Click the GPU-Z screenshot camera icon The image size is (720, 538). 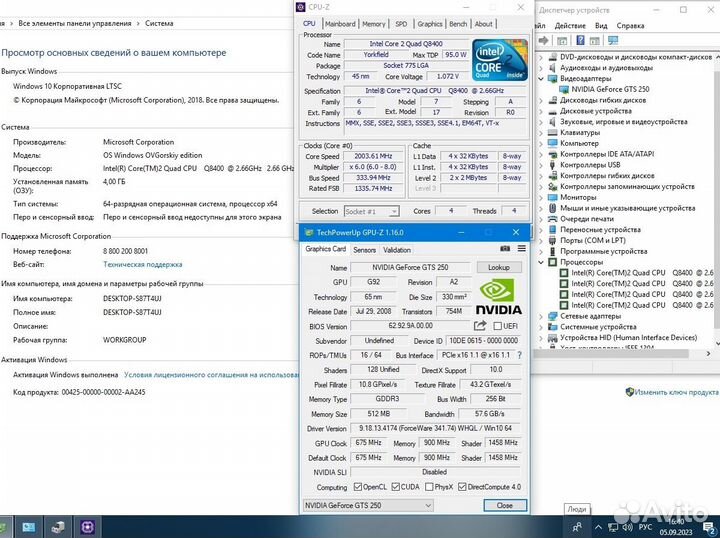[505, 249]
